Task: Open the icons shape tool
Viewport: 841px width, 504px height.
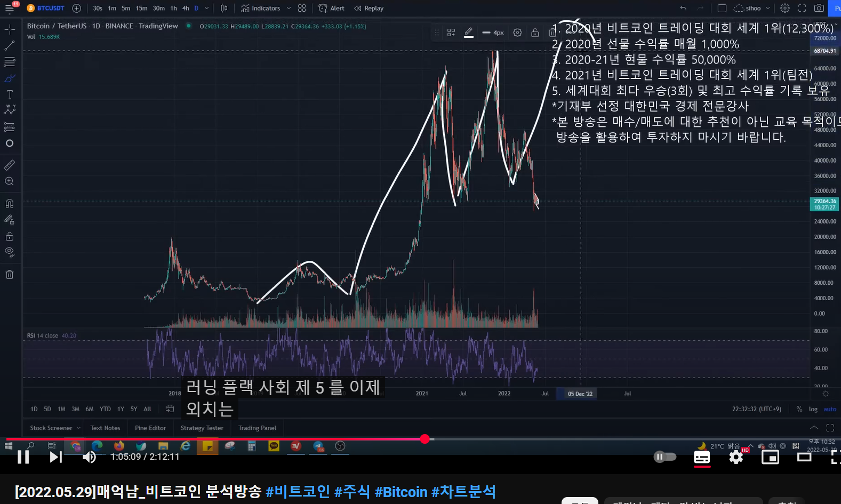Action: [x=10, y=143]
